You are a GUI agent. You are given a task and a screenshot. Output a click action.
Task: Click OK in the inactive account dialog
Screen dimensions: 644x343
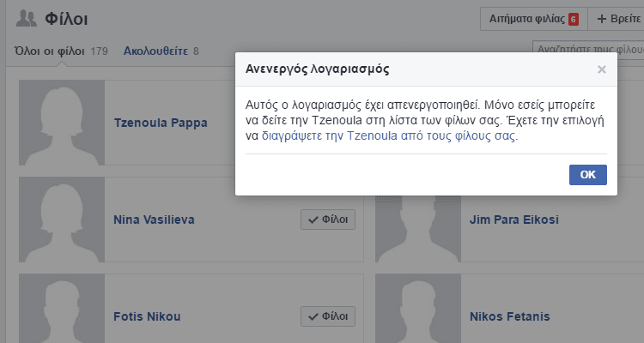pos(587,175)
